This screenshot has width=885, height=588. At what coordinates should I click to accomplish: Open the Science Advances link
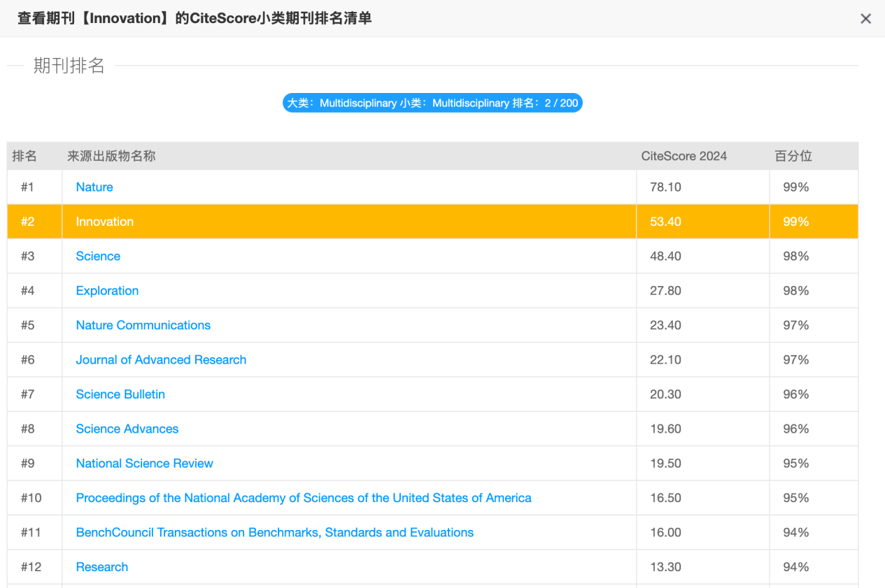[x=127, y=429]
